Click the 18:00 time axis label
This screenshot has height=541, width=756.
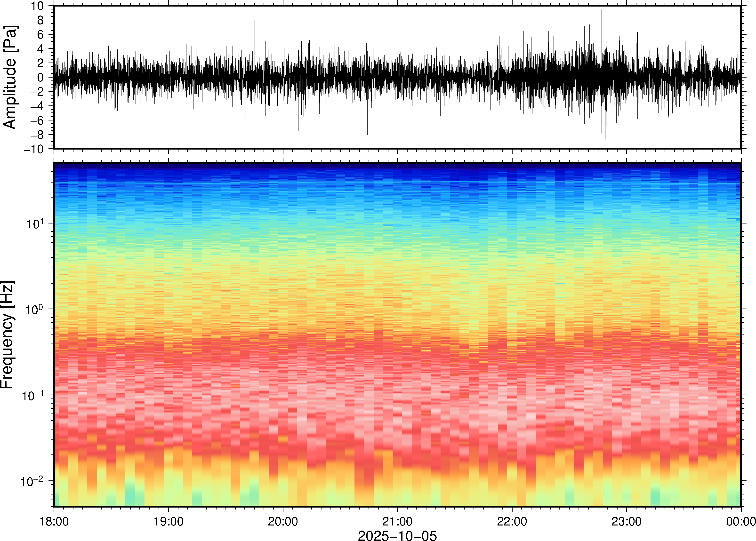(x=54, y=521)
